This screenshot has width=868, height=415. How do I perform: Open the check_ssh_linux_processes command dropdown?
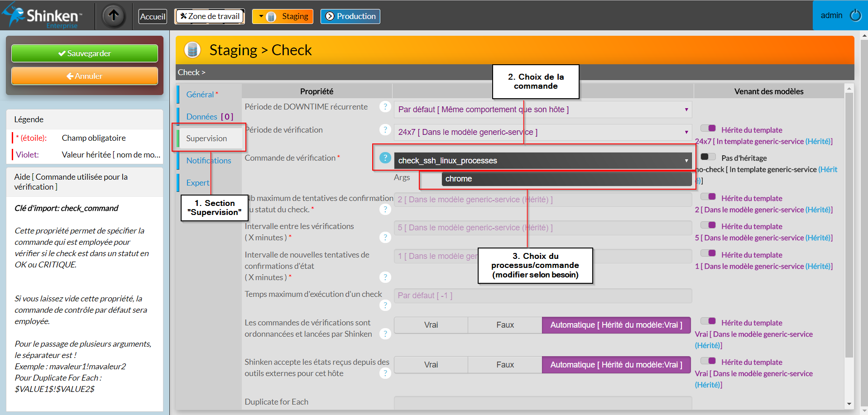tap(542, 161)
